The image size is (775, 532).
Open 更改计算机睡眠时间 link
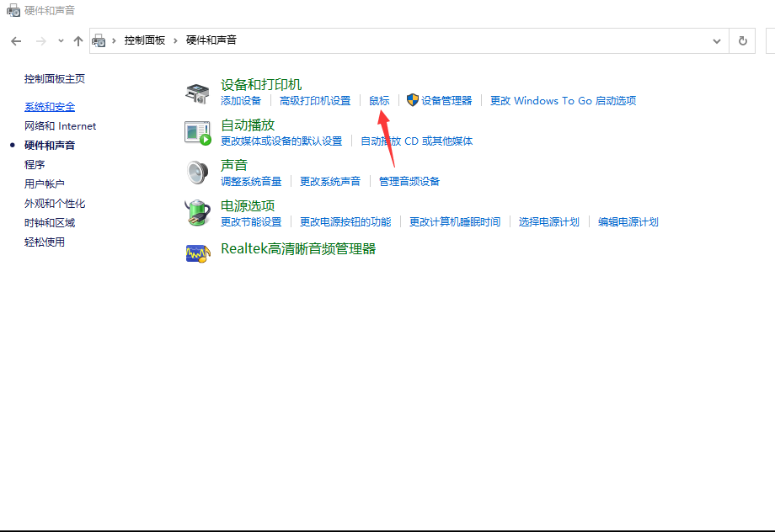(455, 222)
